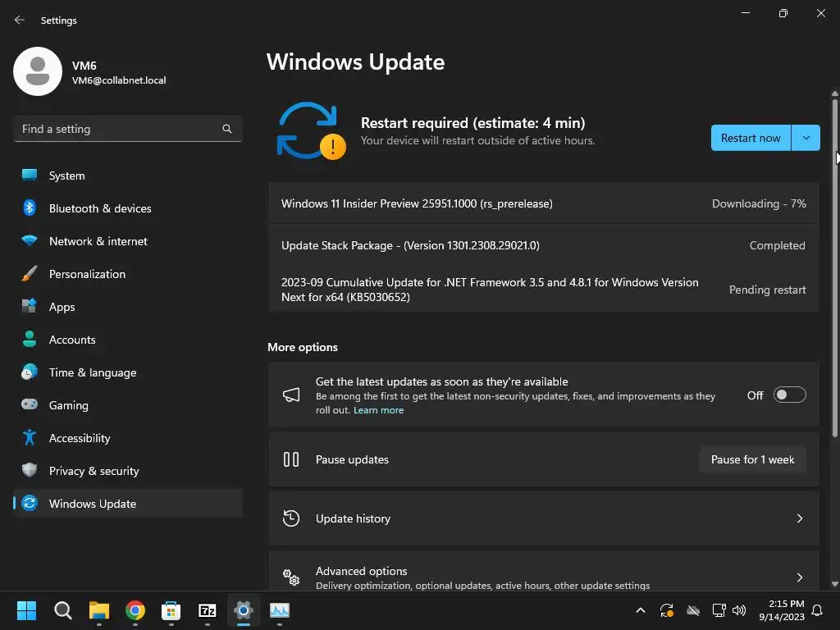Image resolution: width=840 pixels, height=630 pixels.
Task: Open Time & language settings
Action: (127, 372)
